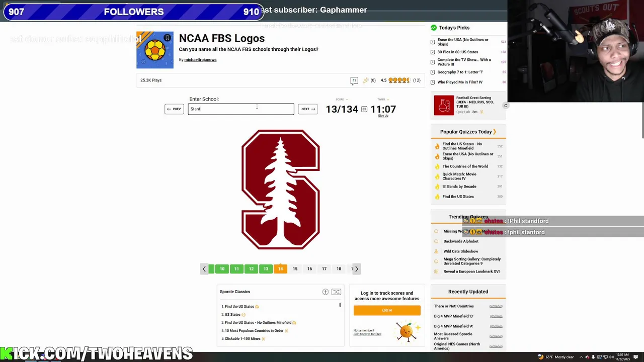Viewport: 644px width, 362px height.
Task: Rate the quiz using the star rating
Action: click(x=399, y=80)
